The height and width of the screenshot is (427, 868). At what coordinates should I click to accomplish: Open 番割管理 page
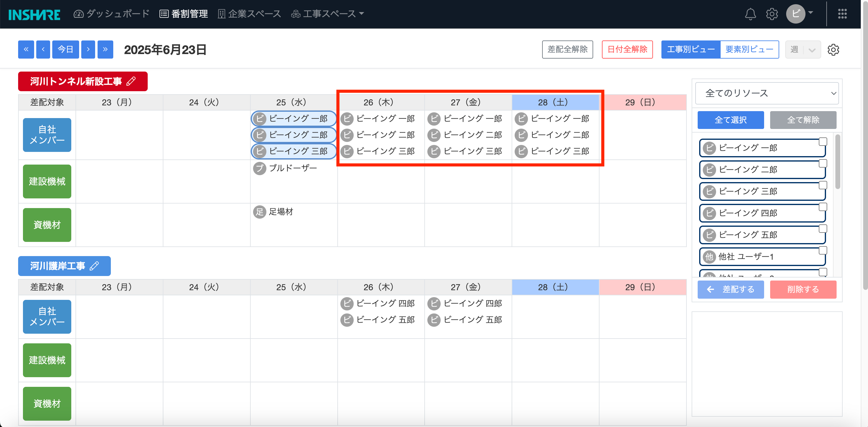click(184, 14)
